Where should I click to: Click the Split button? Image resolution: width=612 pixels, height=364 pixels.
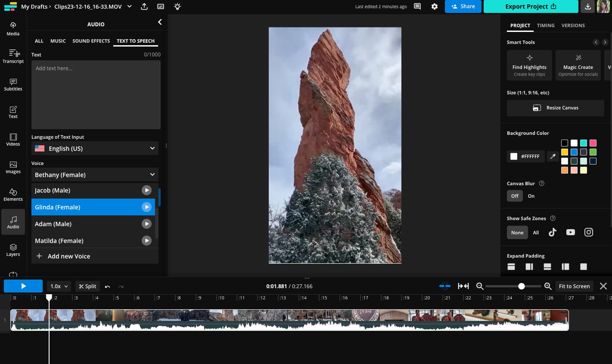point(87,286)
